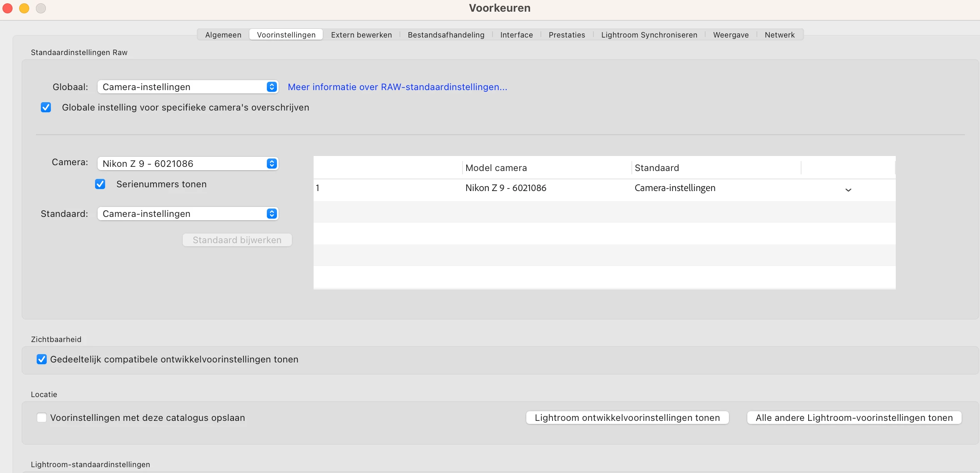Viewport: 980px width, 473px height.
Task: Open the Prestaties tab
Action: (567, 35)
